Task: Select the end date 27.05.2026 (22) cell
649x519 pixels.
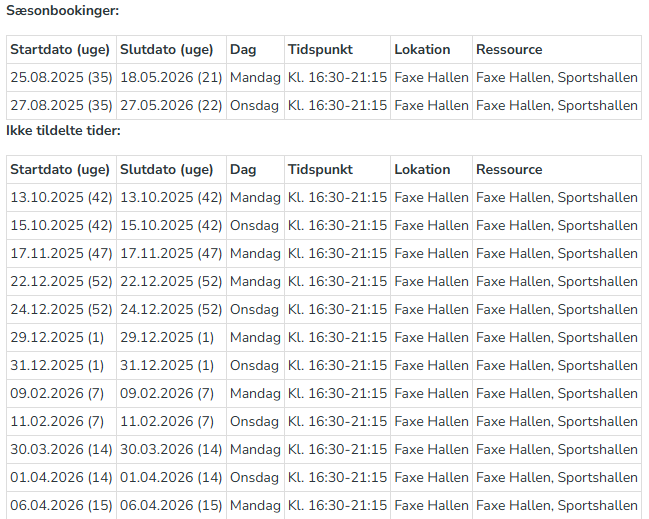Action: tap(171, 105)
